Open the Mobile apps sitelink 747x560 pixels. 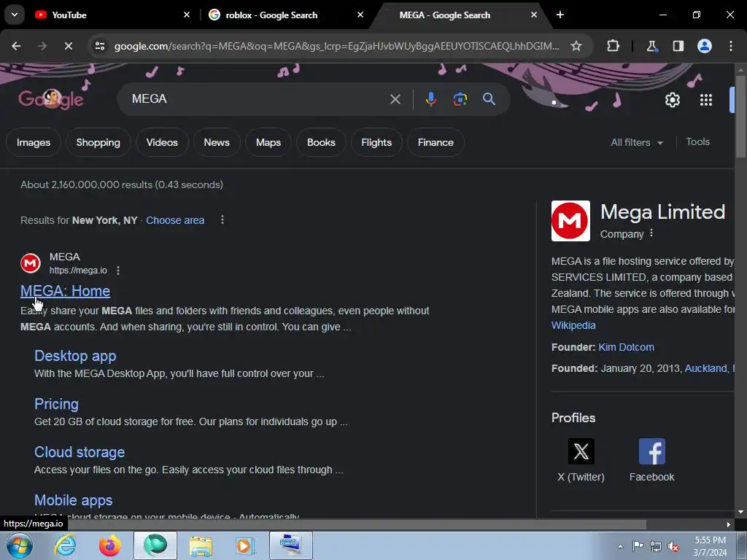point(74,500)
